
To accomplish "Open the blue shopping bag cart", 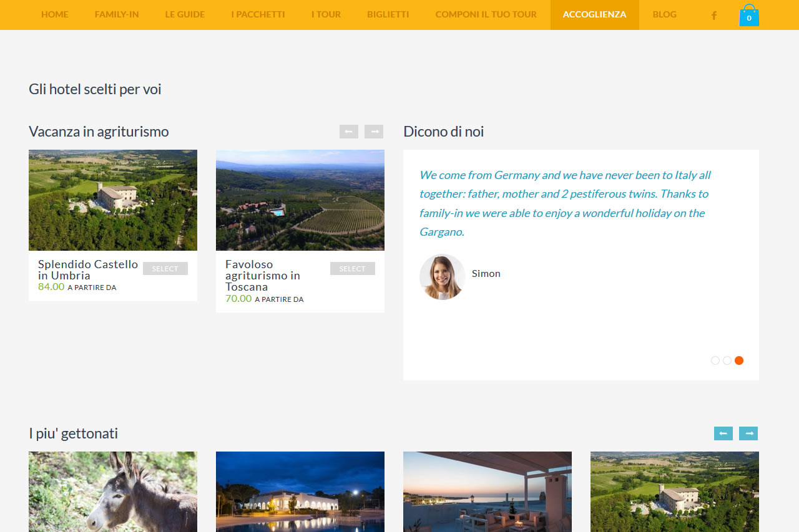I will 748,16.
